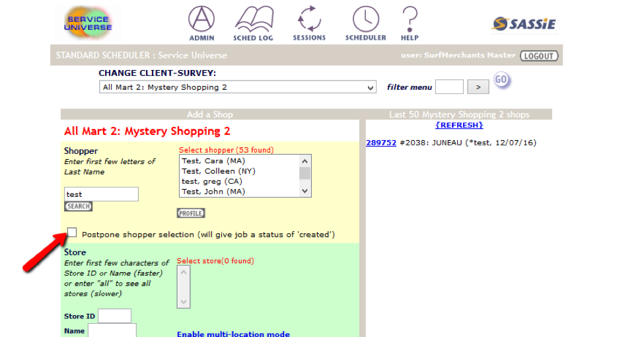
Task: Check Postpone shopper selection checkbox
Action: click(x=72, y=233)
